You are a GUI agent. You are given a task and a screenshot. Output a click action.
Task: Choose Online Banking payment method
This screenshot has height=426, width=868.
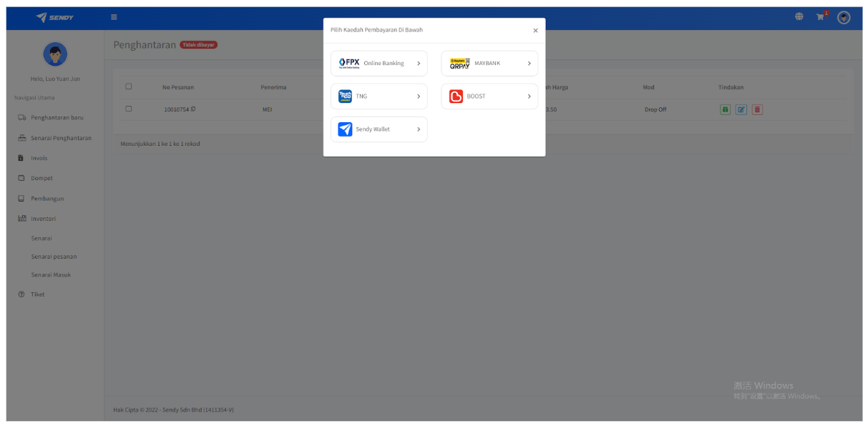(x=379, y=64)
